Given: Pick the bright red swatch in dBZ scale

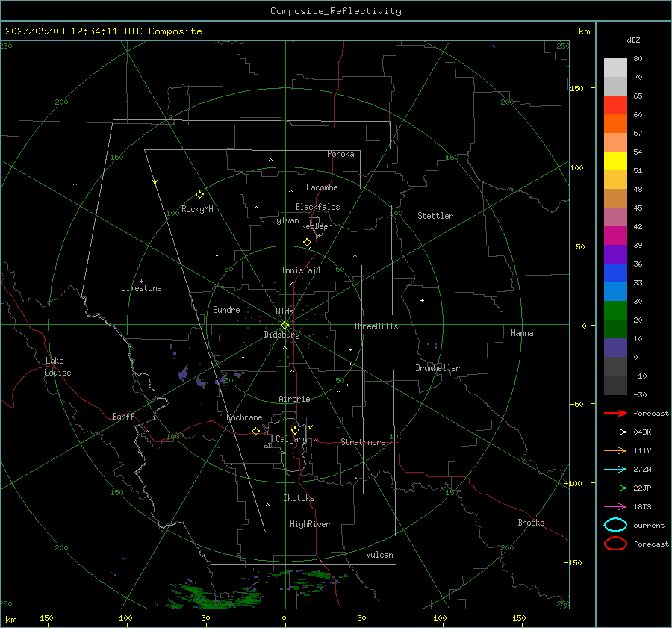Looking at the screenshot, I should (x=615, y=105).
